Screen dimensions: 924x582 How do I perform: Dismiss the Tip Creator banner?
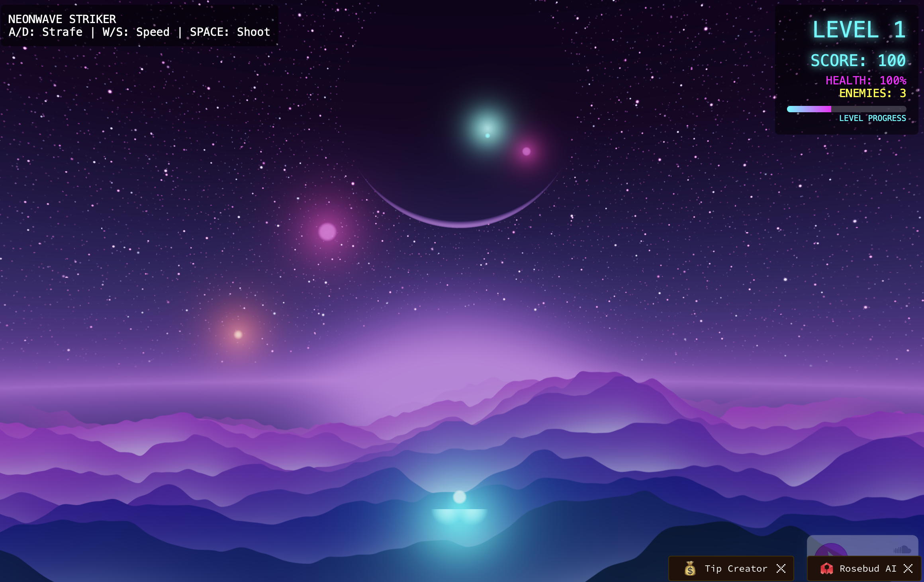(781, 568)
